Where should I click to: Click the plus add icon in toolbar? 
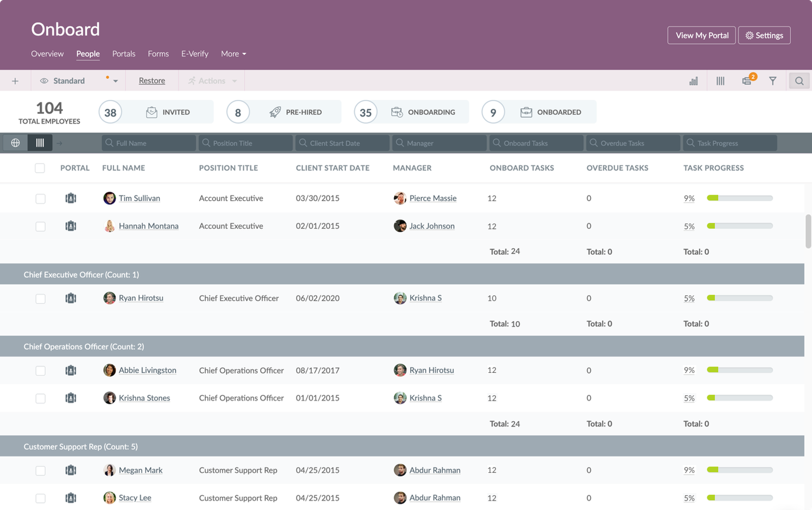point(15,81)
